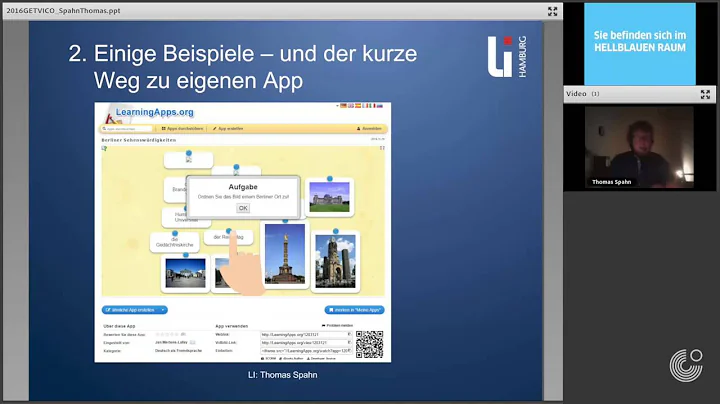
Task: Click the Problem melden link
Action: pos(338,325)
